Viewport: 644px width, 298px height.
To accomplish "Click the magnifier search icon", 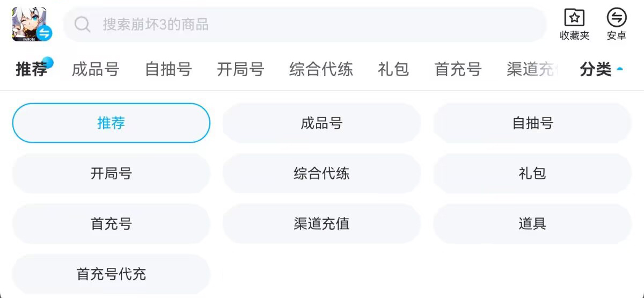I will click(82, 24).
